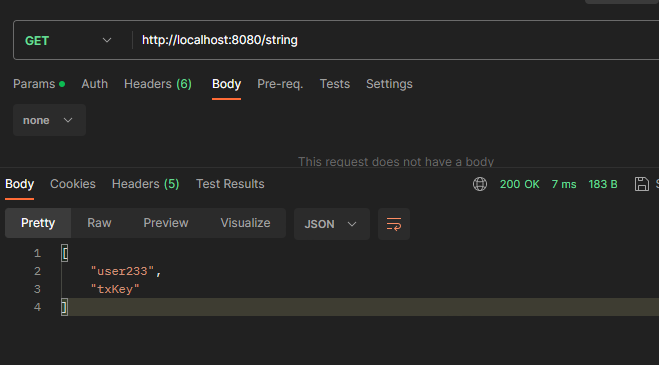This screenshot has height=365, width=659.
Task: Toggle the line wrap icon button
Action: tap(394, 224)
